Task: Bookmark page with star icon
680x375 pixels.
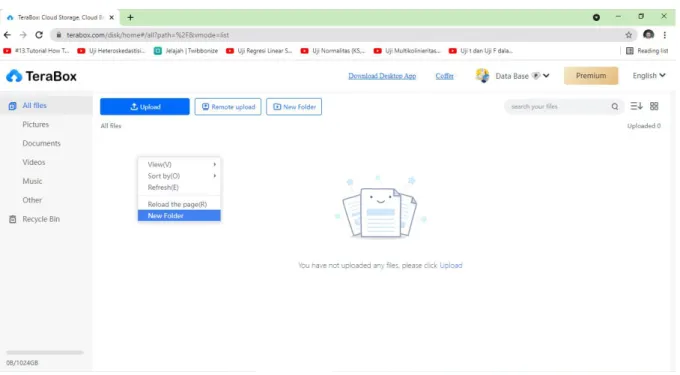Action: 628,35
